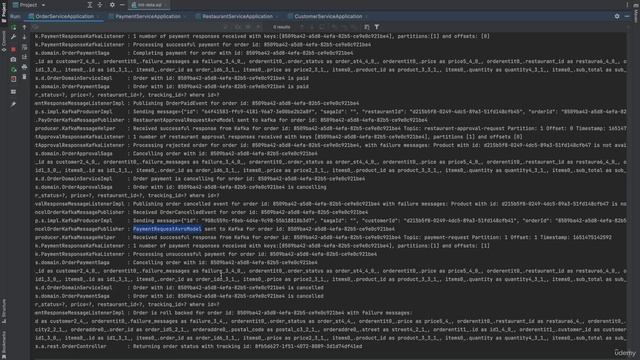Select the PaymentServiceApplication run tab
Viewport: 640px width, 360px height.
(147, 16)
